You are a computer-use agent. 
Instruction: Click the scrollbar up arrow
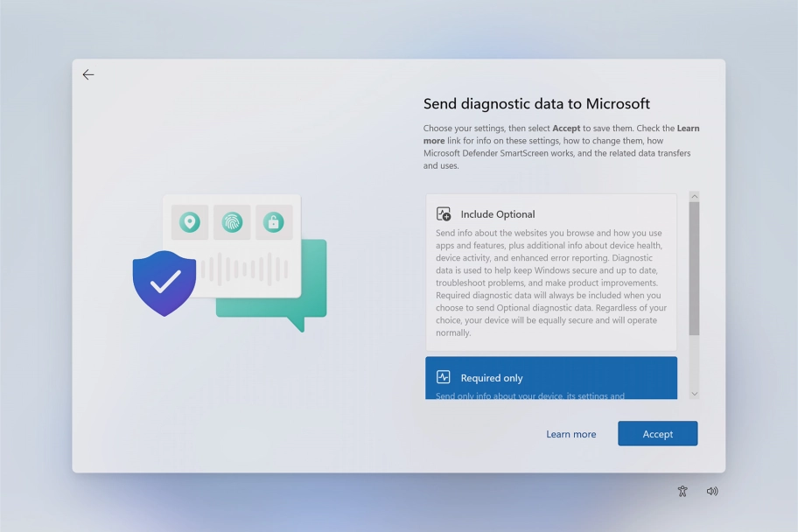tap(694, 197)
